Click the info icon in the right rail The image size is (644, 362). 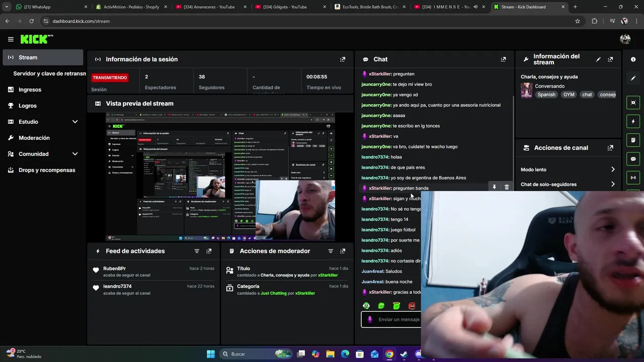[x=633, y=59]
